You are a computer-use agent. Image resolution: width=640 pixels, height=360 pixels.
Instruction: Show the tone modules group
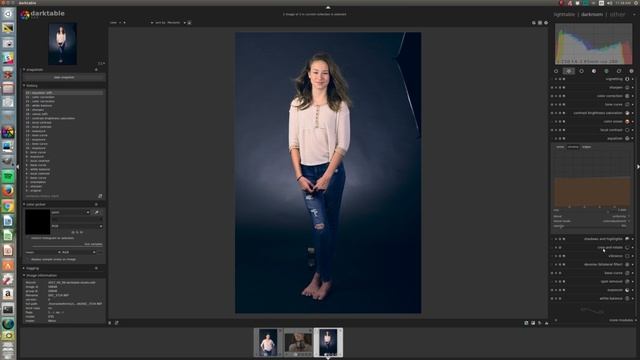tap(594, 71)
